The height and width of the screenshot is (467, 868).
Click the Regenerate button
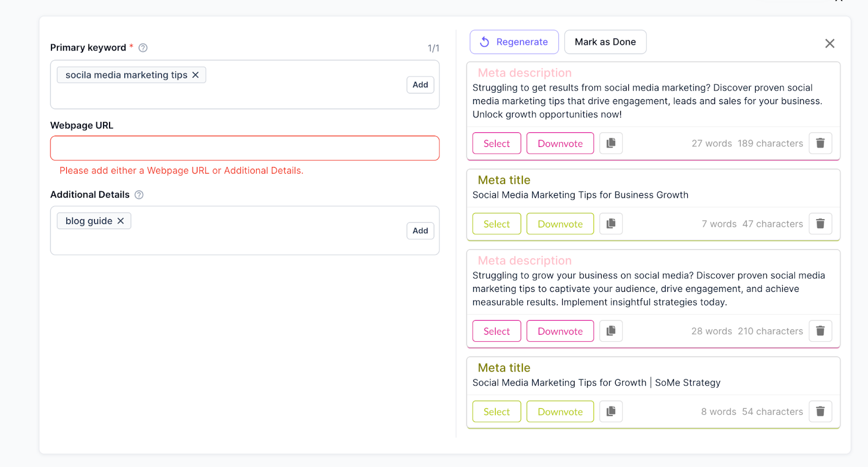(x=514, y=42)
